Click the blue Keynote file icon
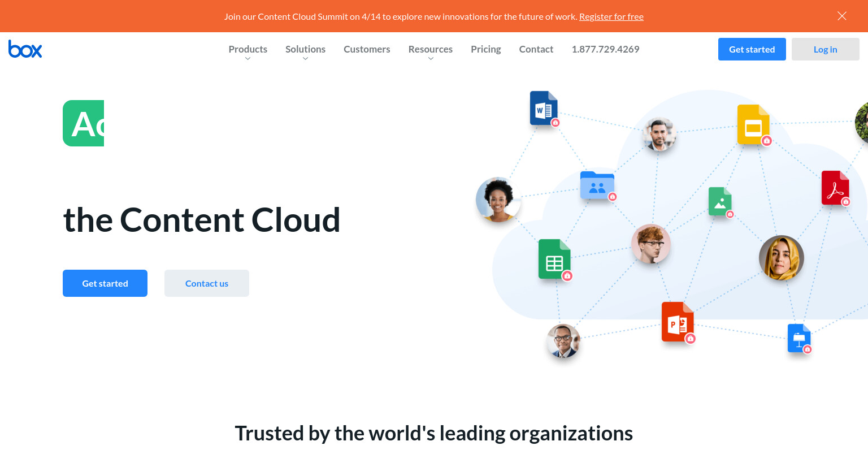 (799, 338)
